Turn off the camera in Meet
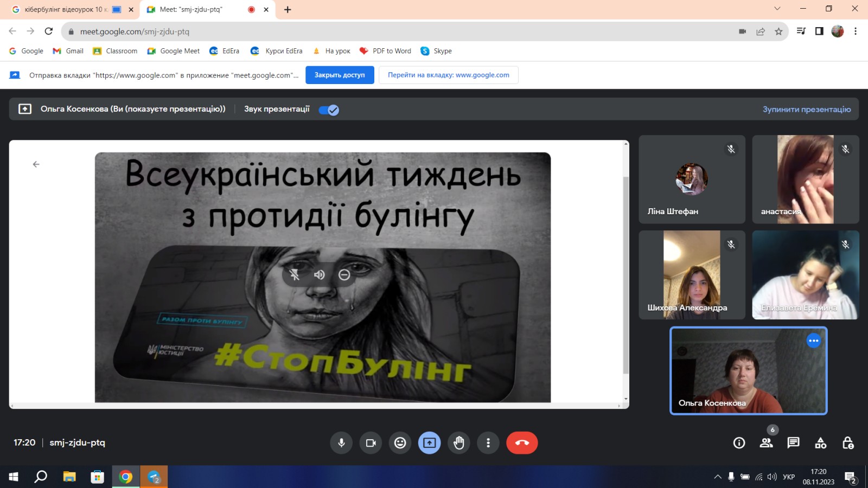The width and height of the screenshot is (868, 488). click(x=371, y=443)
